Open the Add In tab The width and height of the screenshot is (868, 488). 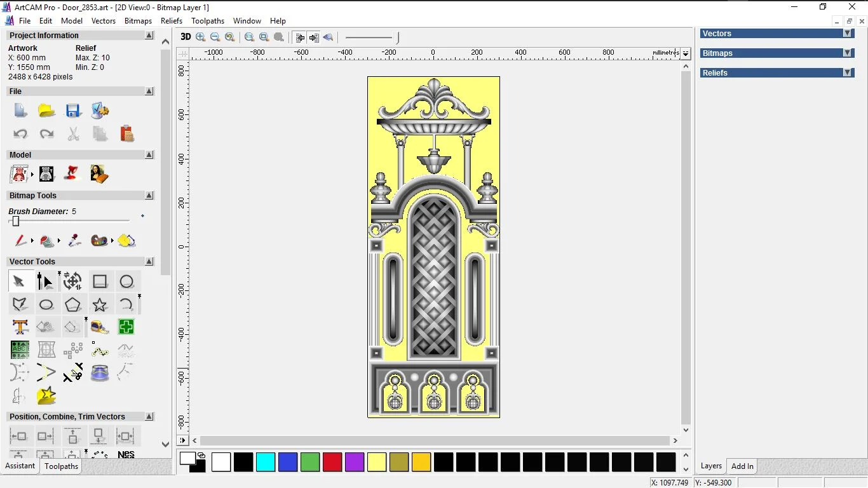[x=742, y=466]
